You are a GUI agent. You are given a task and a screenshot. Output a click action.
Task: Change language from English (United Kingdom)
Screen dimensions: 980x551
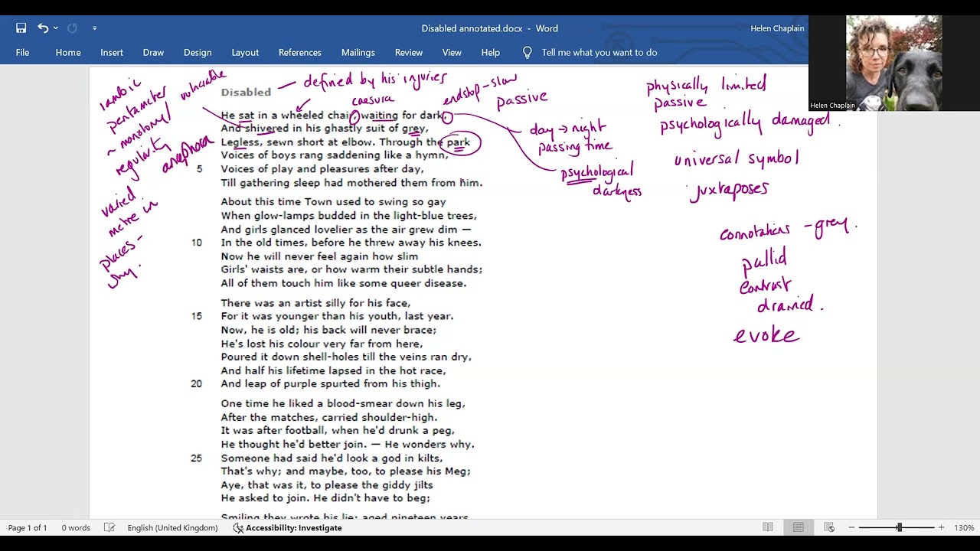click(x=172, y=528)
